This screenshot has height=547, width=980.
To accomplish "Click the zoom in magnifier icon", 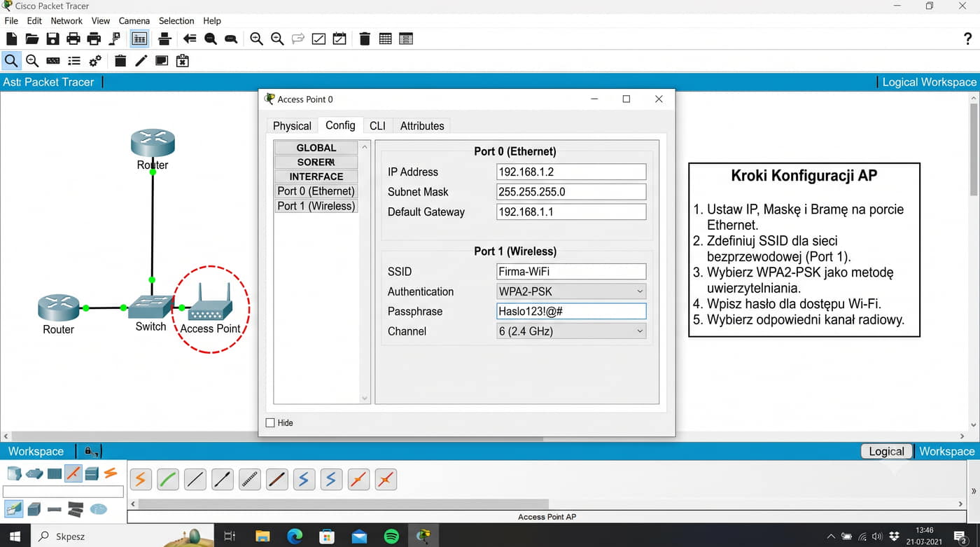I will coord(257,39).
